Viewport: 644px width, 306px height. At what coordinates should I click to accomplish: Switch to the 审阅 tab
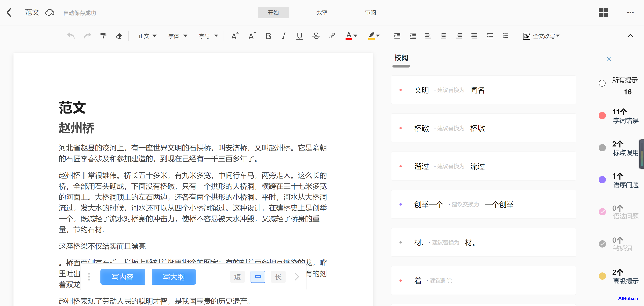point(371,12)
